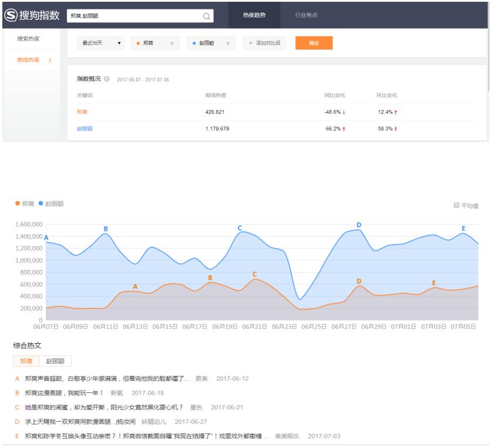Click the 郑爽 keyword link in table
494x448 pixels.
coord(82,112)
